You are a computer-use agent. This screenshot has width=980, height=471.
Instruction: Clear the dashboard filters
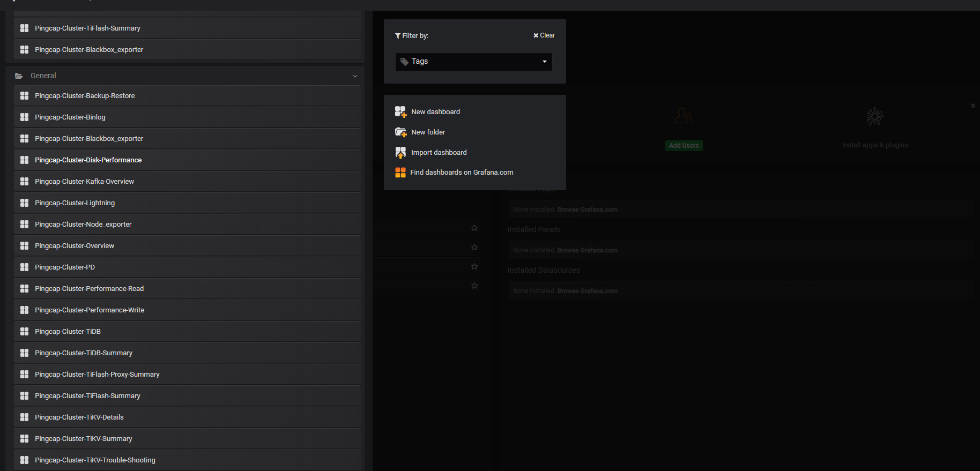click(544, 35)
